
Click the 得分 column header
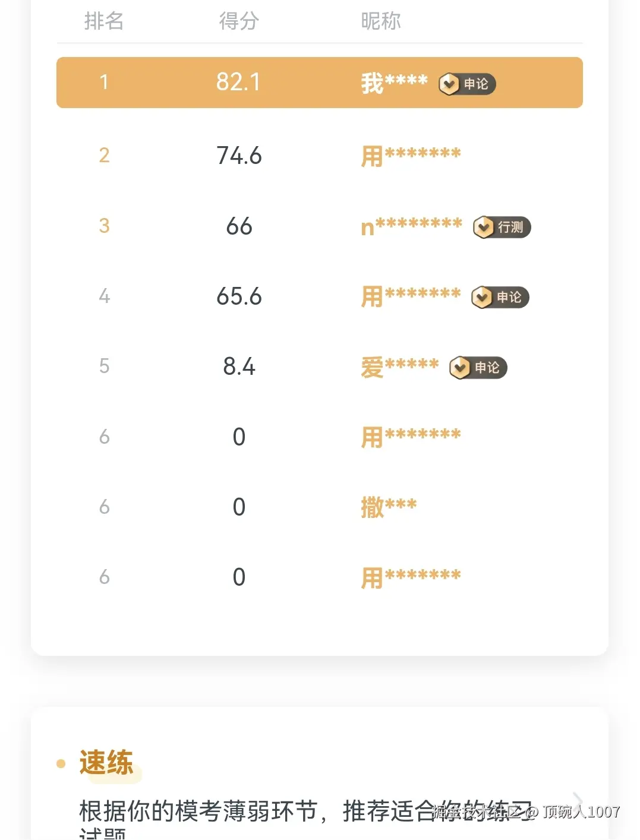[239, 21]
